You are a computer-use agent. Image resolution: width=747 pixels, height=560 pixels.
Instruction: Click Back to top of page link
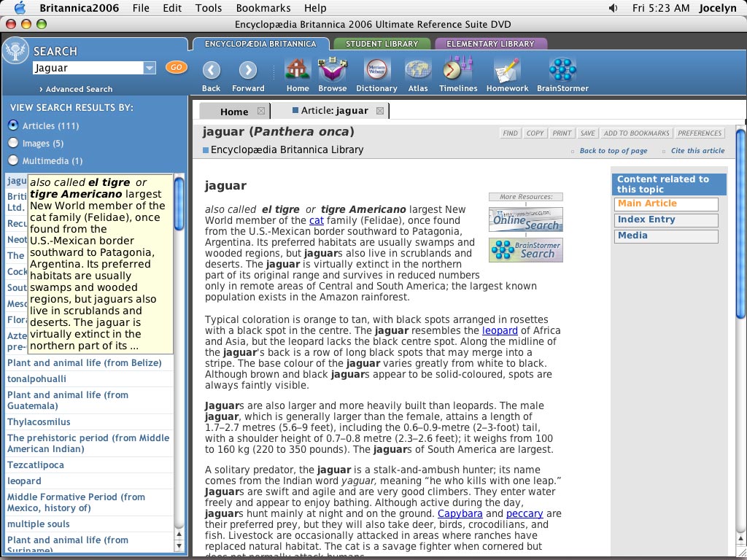pos(613,150)
